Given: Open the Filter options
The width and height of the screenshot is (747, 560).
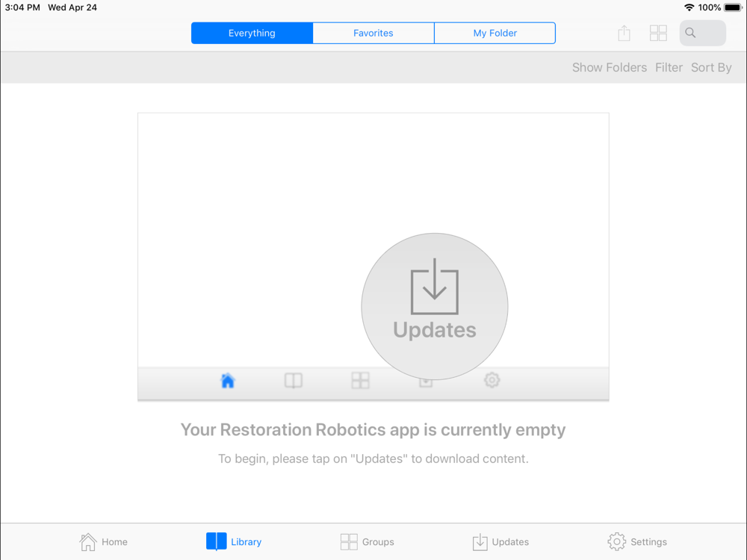Looking at the screenshot, I should point(669,68).
